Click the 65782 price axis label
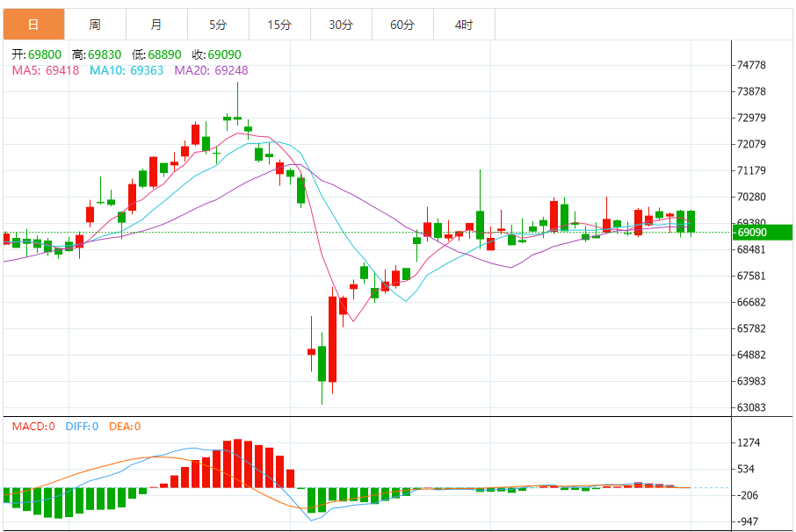The image size is (796, 532). tap(751, 328)
